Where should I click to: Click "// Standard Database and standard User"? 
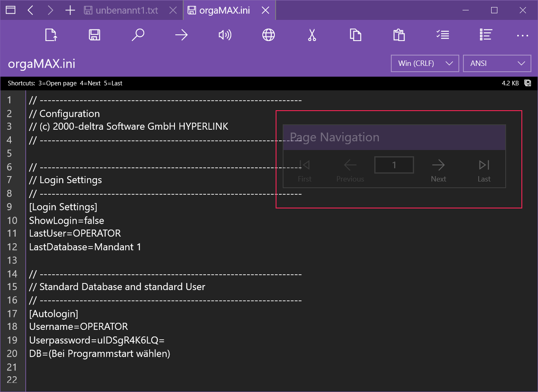[117, 287]
